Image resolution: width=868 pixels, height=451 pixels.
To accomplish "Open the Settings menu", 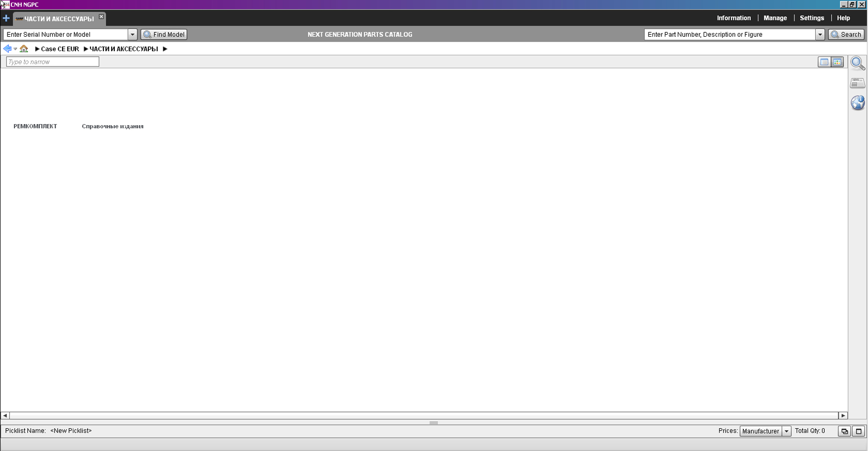I will point(811,18).
